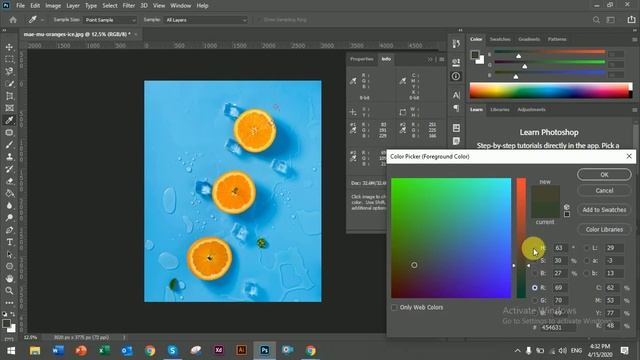Click the Share icon at top right

(x=631, y=20)
